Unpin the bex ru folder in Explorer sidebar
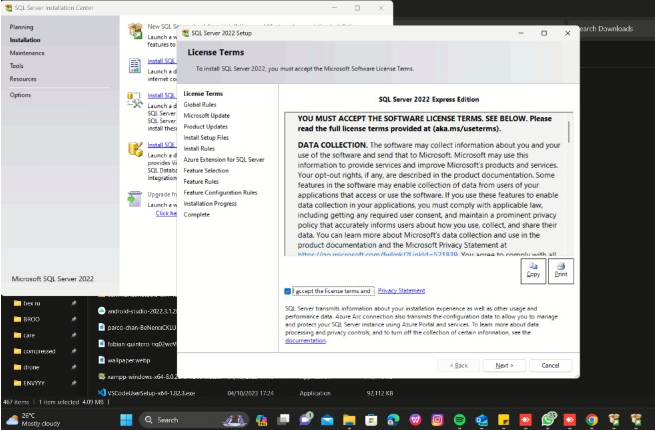The image size is (655, 430). click(74, 303)
